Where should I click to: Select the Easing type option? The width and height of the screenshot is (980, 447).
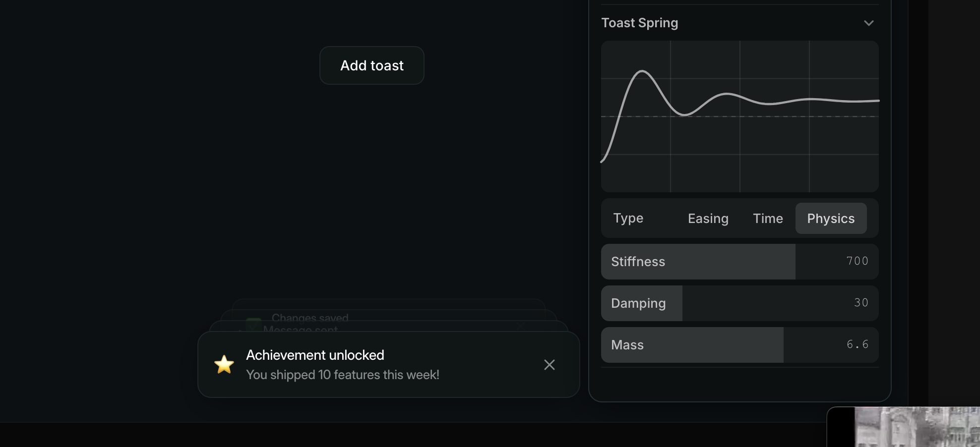click(708, 218)
